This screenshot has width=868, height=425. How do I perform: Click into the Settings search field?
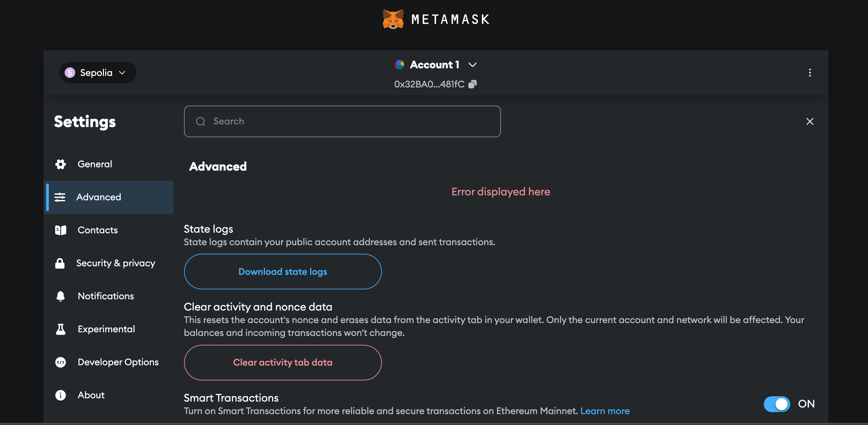tap(342, 121)
